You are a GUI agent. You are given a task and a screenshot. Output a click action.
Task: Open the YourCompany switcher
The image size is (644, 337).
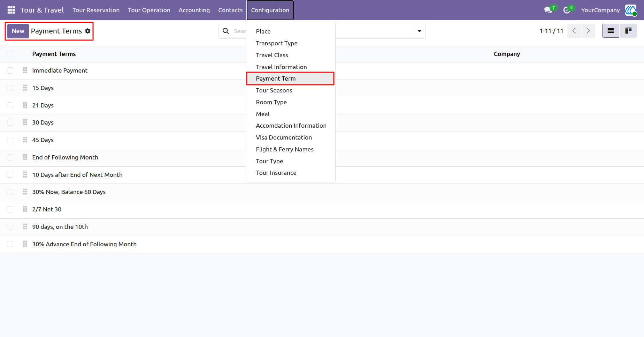tap(600, 10)
